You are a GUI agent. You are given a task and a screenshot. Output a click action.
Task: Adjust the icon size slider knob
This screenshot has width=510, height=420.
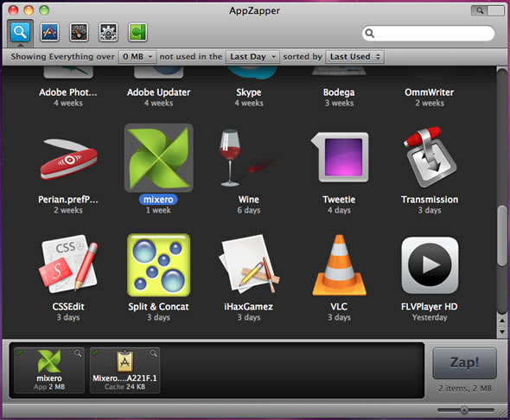(x=464, y=410)
